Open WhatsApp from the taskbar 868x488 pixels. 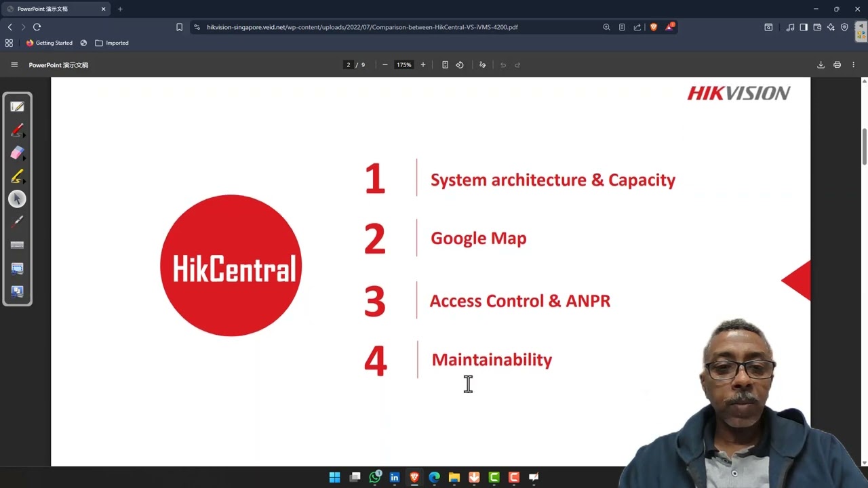[x=375, y=477]
